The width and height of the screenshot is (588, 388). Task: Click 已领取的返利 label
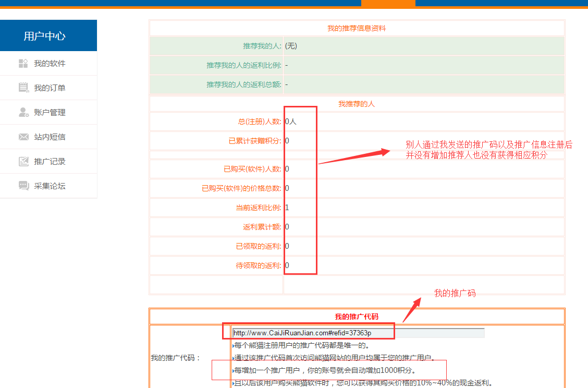coord(259,246)
